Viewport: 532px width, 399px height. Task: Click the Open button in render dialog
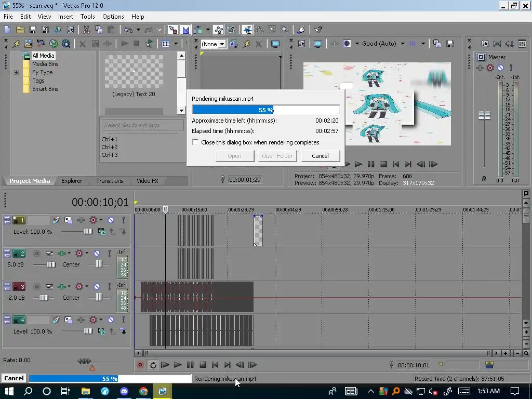(x=234, y=156)
